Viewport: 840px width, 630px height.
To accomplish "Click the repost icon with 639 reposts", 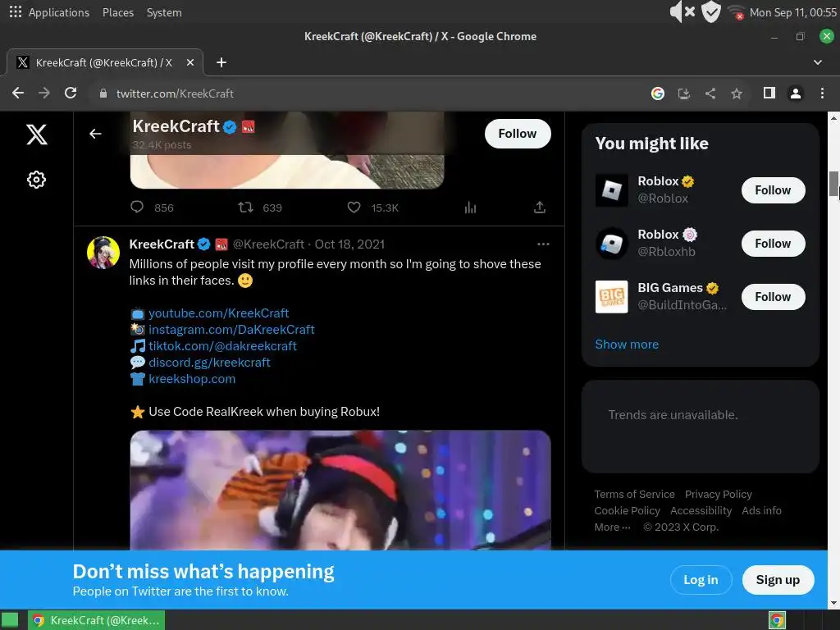I will [245, 207].
